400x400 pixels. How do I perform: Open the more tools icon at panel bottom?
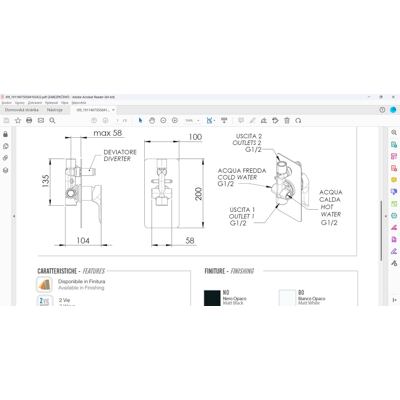pos(394,263)
